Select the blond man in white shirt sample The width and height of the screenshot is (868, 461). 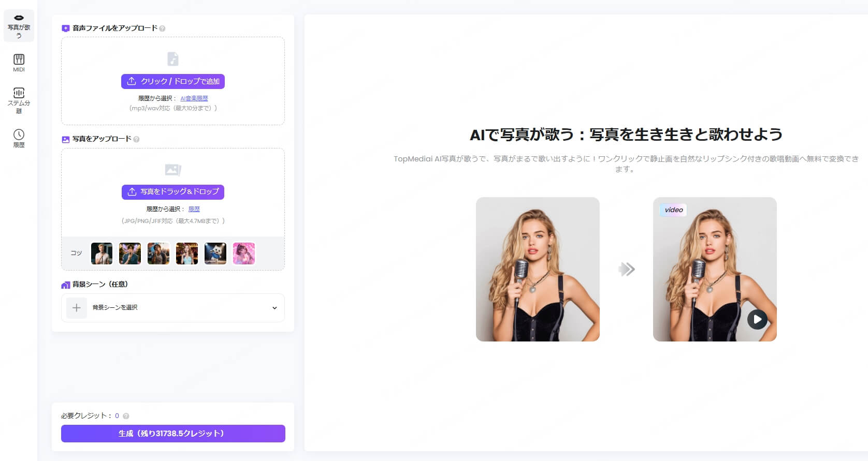(102, 254)
